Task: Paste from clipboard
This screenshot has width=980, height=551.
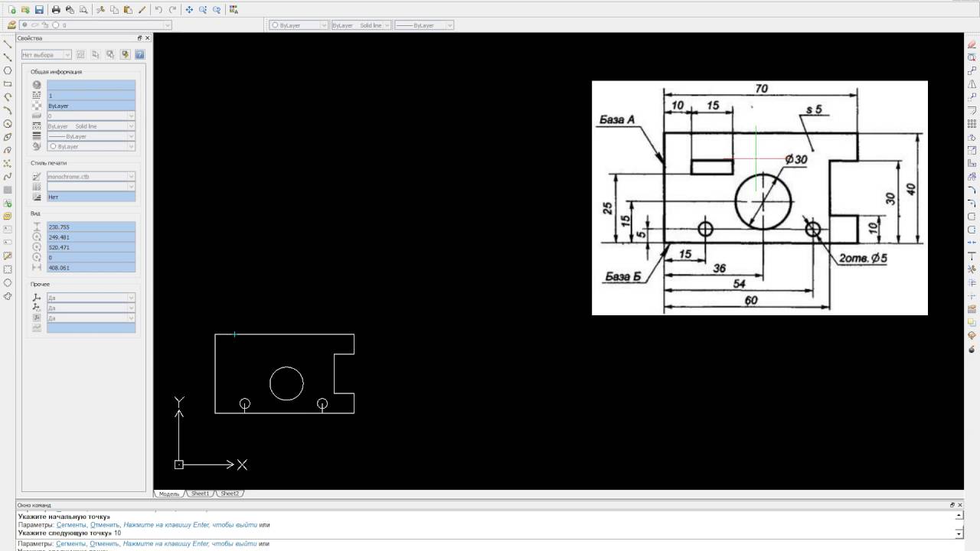Action: pyautogui.click(x=128, y=10)
